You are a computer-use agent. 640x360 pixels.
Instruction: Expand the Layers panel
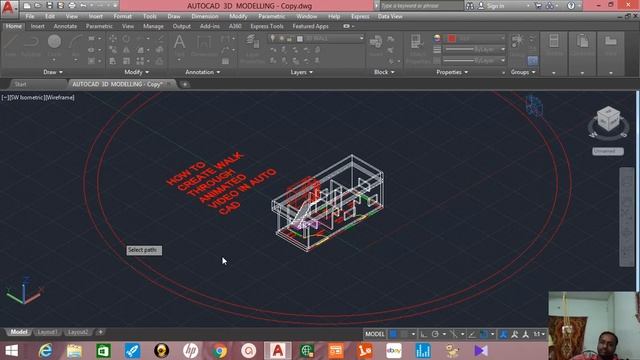coord(302,72)
